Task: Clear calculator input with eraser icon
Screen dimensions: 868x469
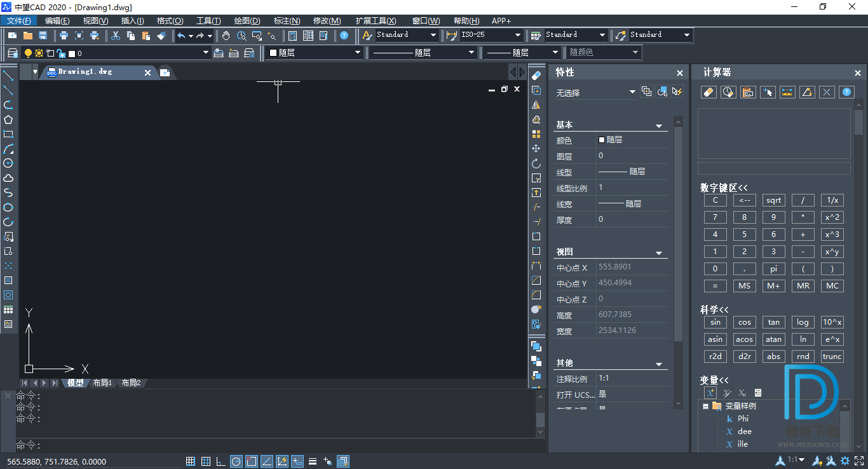Action: 709,93
